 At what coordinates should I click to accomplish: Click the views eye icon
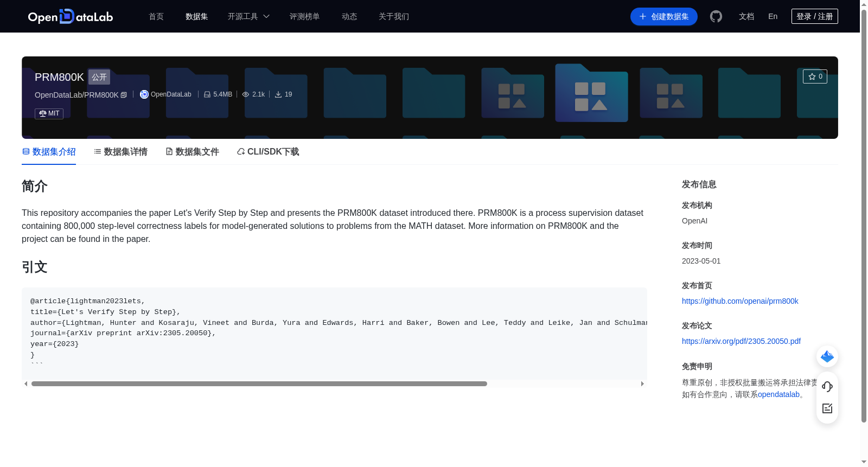246,94
